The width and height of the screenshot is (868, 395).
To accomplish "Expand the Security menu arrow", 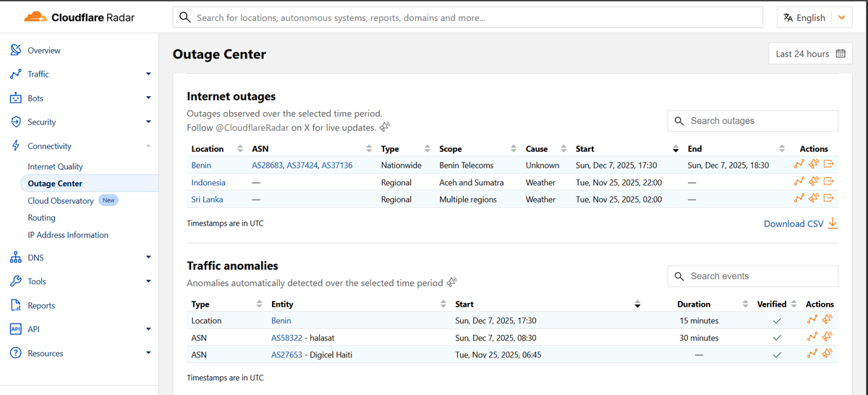I will [148, 122].
